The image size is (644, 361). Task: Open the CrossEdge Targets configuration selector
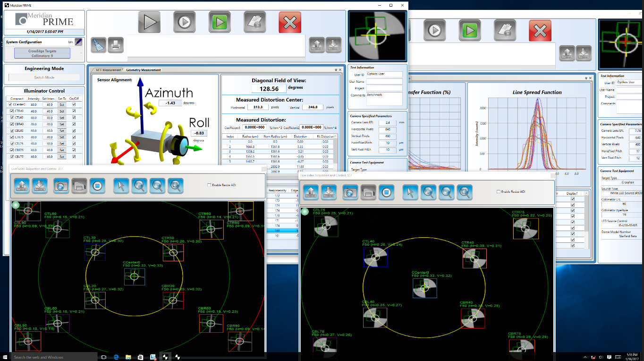click(42, 53)
